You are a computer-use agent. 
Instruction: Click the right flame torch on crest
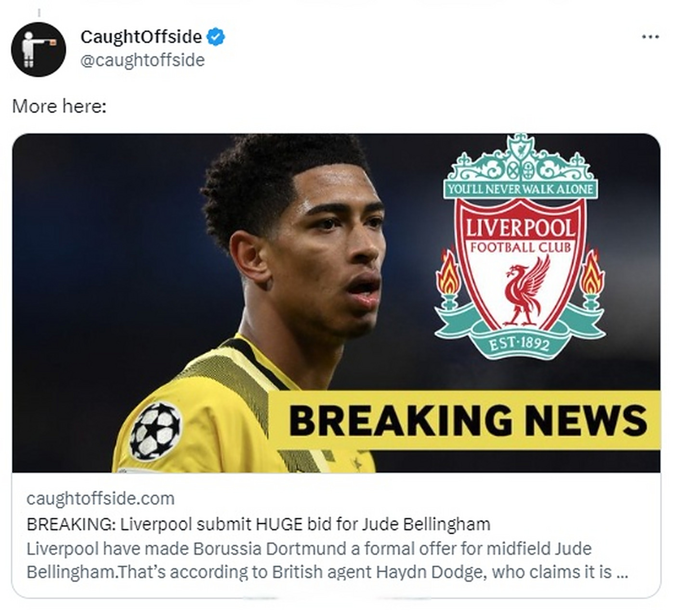[x=592, y=279]
